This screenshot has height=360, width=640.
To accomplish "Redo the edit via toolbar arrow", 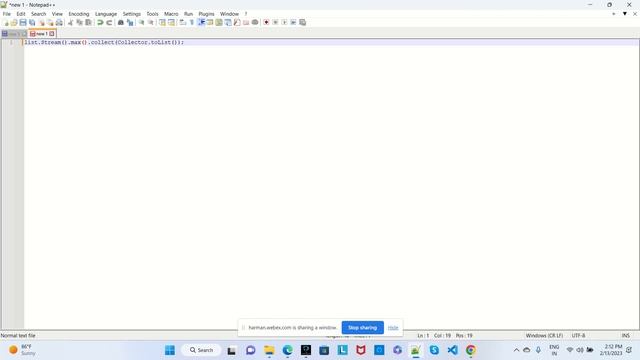I will click(x=109, y=22).
